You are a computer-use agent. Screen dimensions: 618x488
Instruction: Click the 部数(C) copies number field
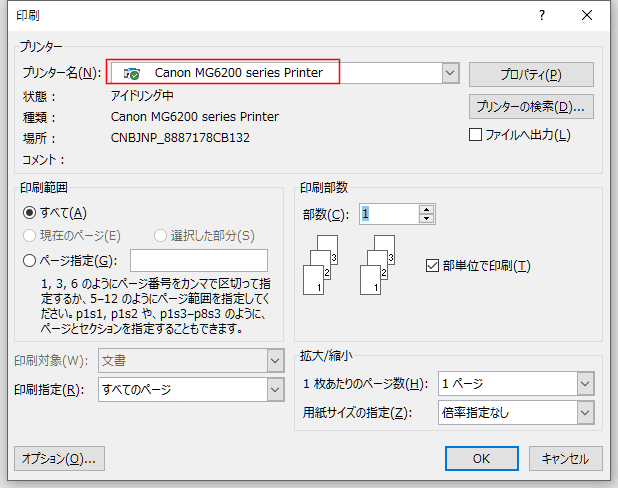389,214
